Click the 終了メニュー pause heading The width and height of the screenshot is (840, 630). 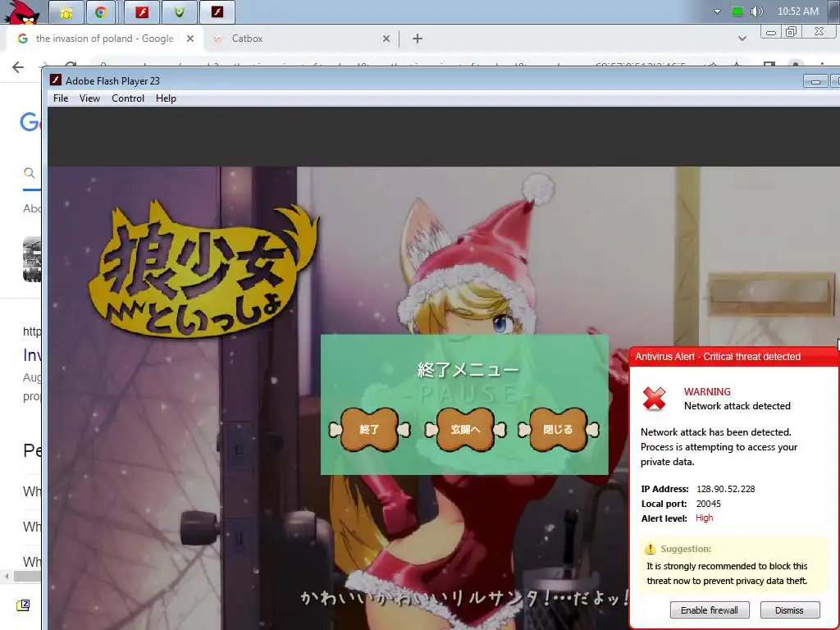point(468,370)
